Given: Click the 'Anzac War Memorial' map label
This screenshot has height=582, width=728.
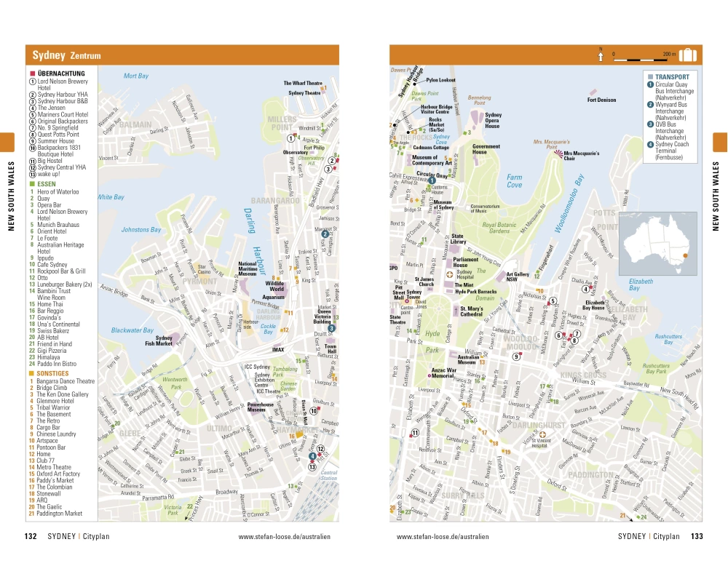Looking at the screenshot, I should [444, 372].
